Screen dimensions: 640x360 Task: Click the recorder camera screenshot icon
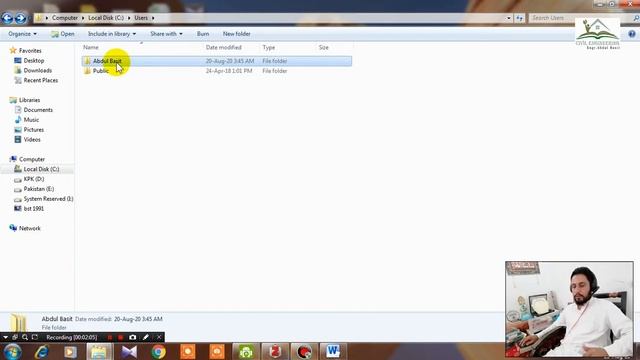(x=133, y=337)
